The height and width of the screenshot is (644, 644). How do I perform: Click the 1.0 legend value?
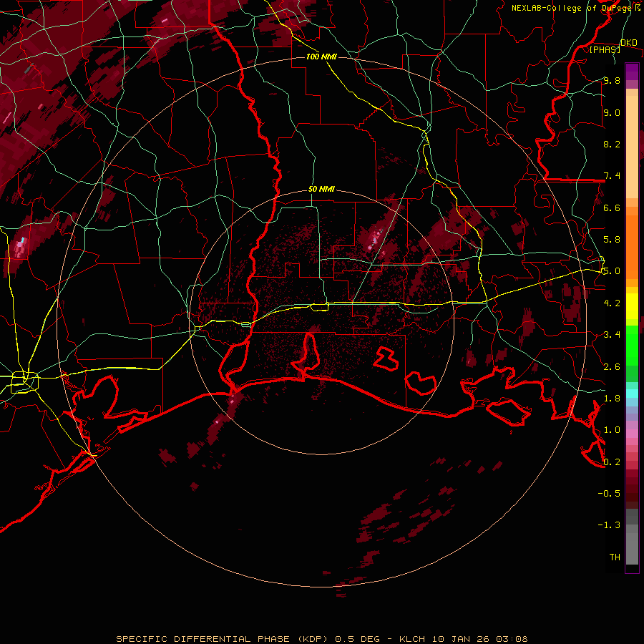click(612, 430)
